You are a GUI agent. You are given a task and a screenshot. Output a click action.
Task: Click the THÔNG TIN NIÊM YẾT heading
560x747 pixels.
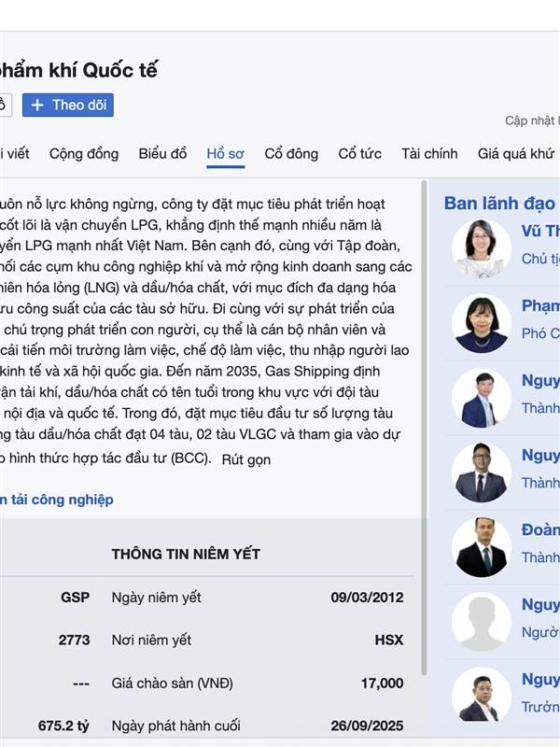point(186,554)
